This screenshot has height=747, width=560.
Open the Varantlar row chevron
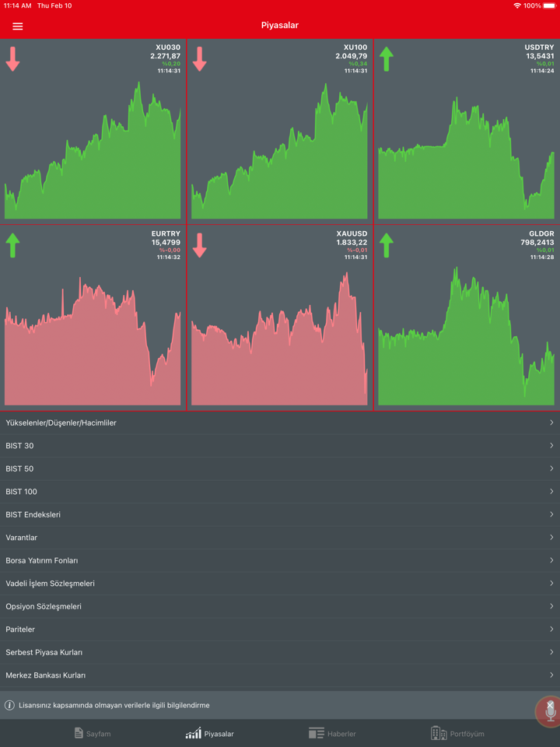[551, 538]
